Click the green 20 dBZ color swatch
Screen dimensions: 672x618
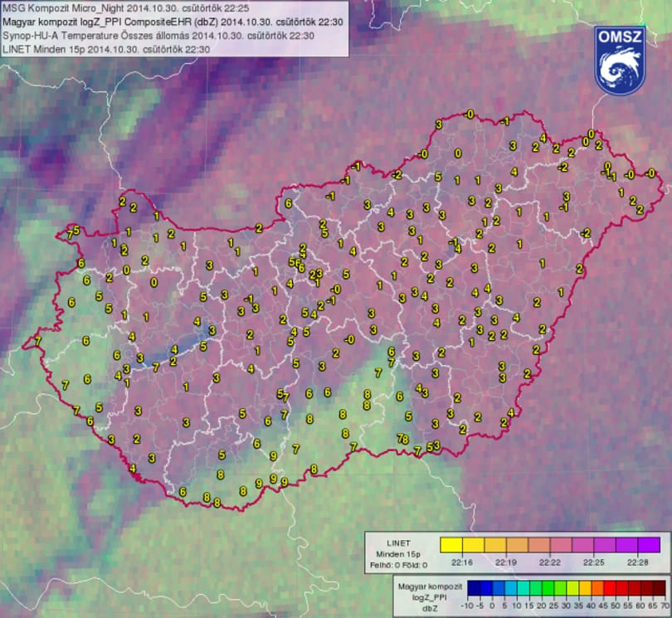point(548,588)
